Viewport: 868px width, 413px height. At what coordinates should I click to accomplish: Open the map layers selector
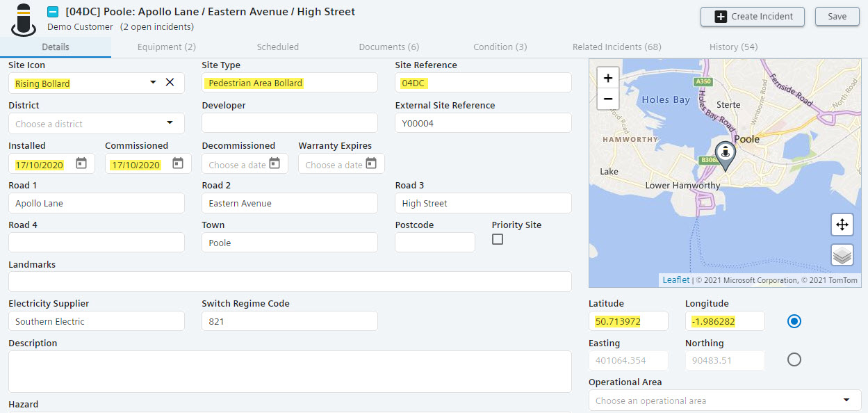(x=842, y=255)
